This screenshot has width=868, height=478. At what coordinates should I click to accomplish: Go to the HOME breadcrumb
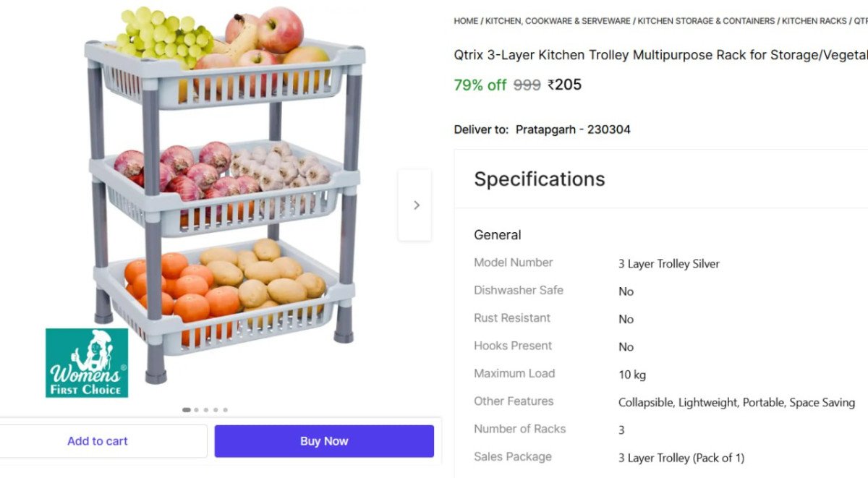tap(466, 21)
